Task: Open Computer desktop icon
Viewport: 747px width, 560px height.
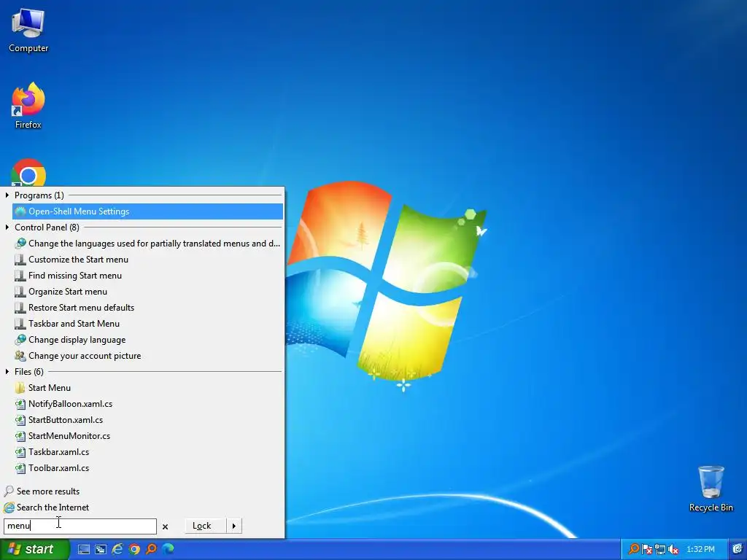Action: [28, 31]
